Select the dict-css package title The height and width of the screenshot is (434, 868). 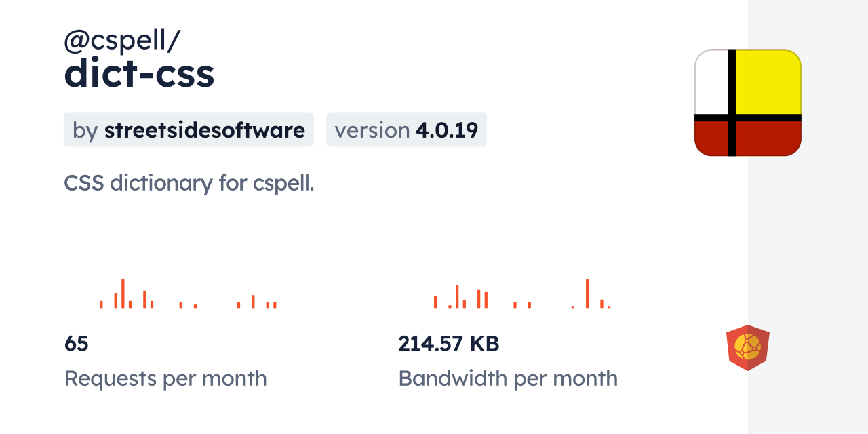(x=139, y=74)
